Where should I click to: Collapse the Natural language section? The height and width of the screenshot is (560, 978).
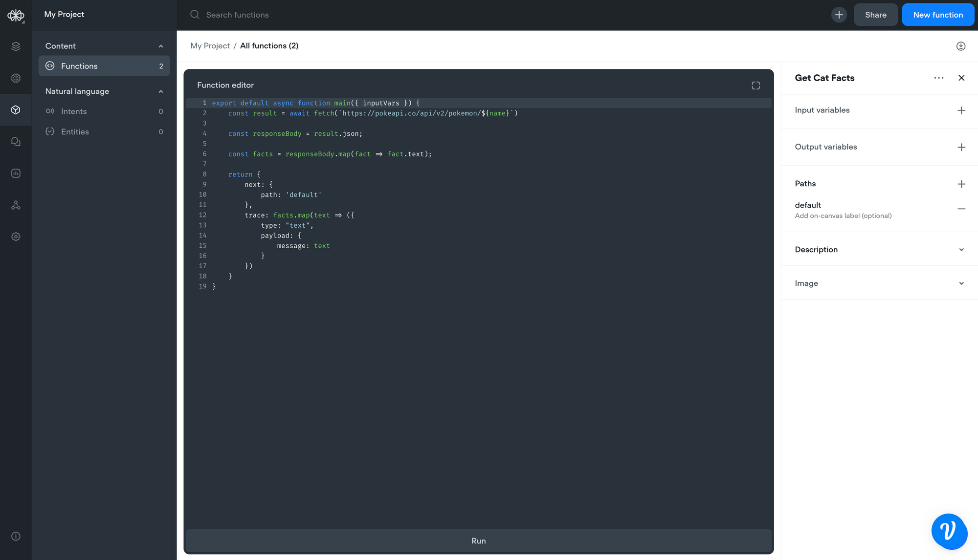(x=160, y=92)
